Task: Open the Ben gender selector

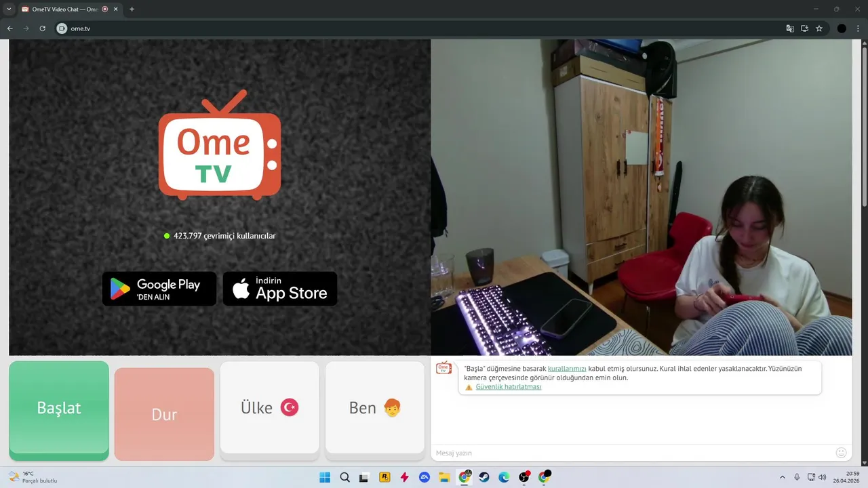Action: click(x=375, y=407)
